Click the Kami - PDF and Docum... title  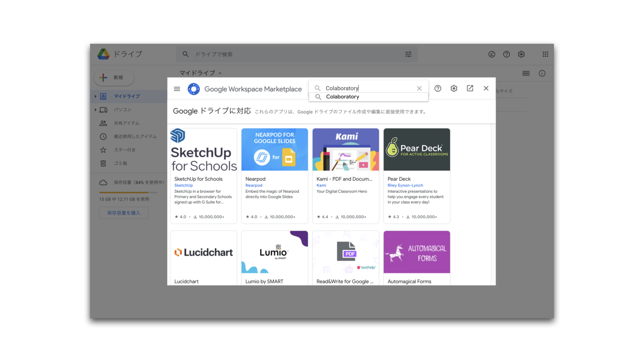(x=344, y=179)
